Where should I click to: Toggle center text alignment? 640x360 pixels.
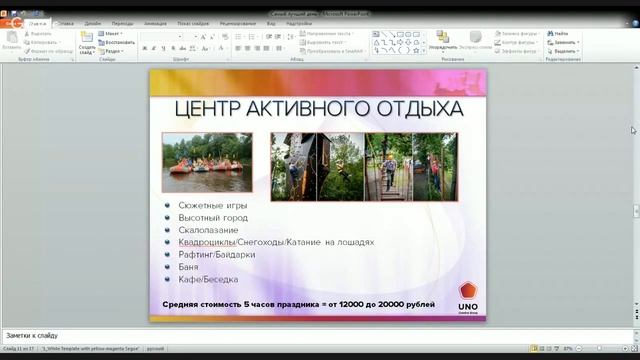pos(247,48)
